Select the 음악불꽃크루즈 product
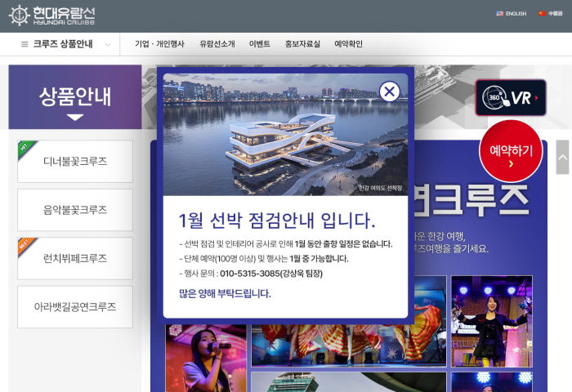This screenshot has height=392, width=572. (75, 210)
